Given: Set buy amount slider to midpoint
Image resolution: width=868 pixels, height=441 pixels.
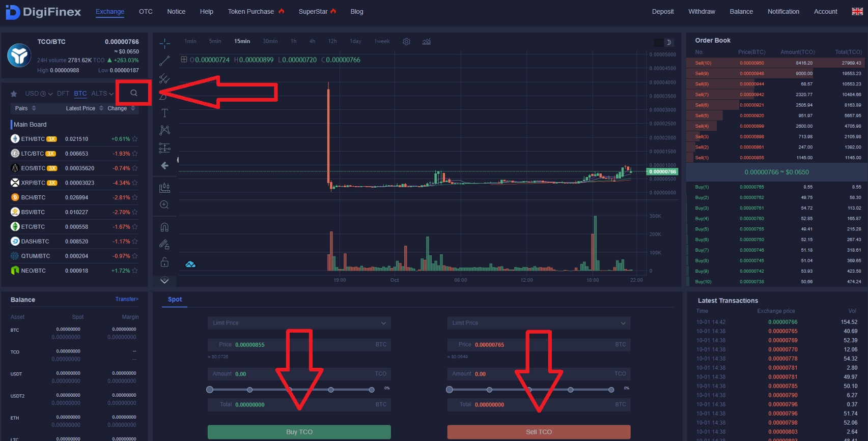Looking at the screenshot, I should pos(290,390).
